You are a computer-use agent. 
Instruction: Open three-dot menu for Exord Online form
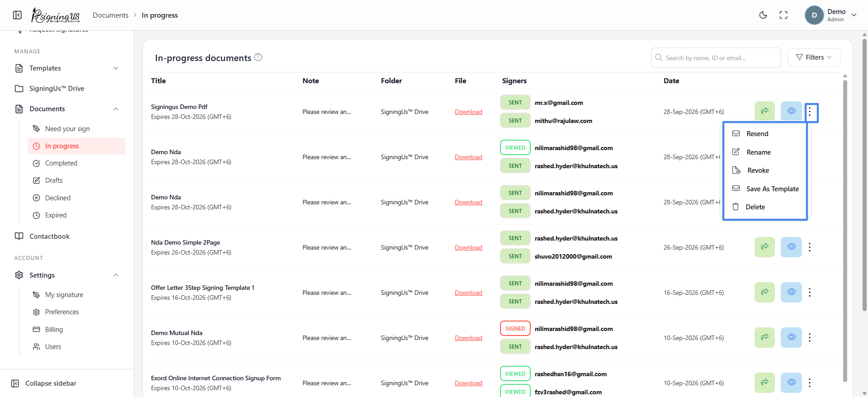point(810,383)
